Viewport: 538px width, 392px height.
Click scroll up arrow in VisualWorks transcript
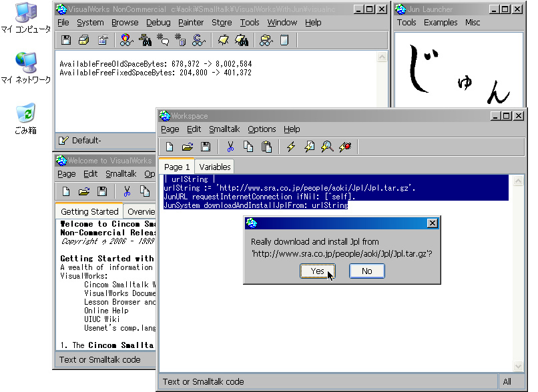point(382,57)
